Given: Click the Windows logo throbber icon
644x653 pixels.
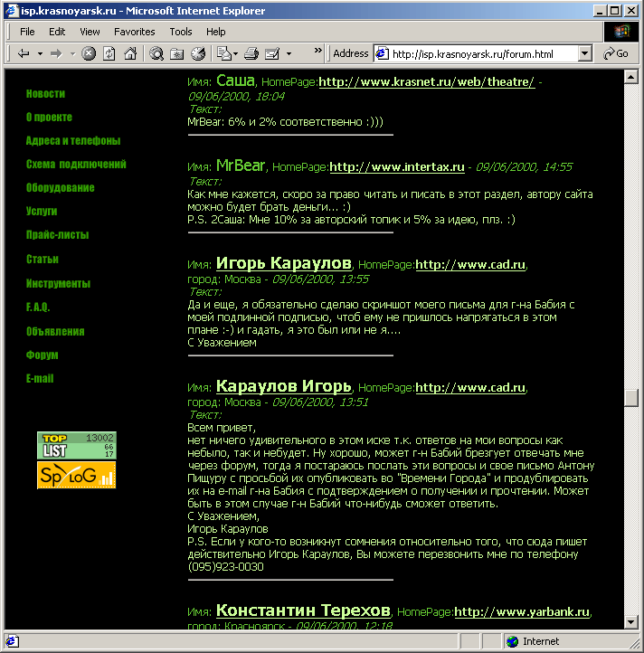Looking at the screenshot, I should pyautogui.click(x=621, y=32).
